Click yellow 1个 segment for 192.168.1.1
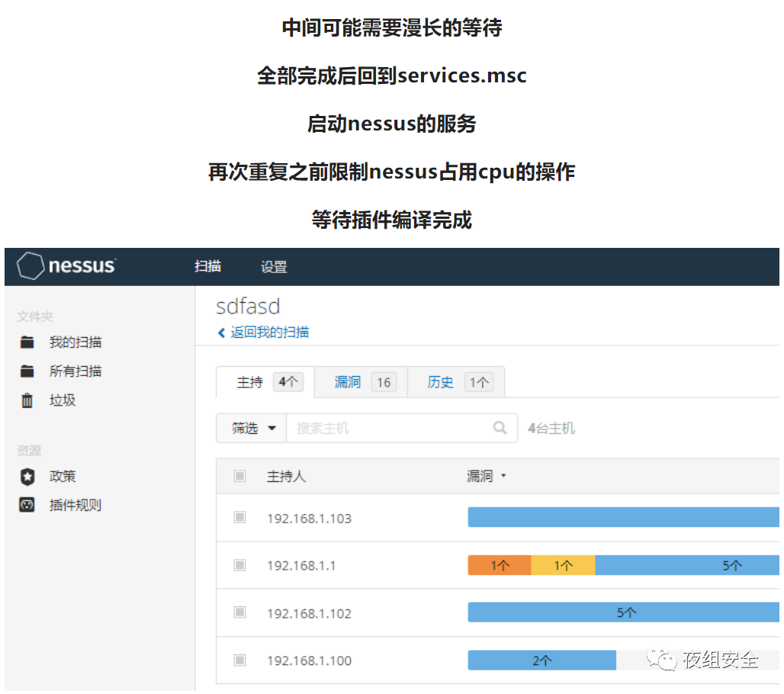784x694 pixels. click(563, 565)
